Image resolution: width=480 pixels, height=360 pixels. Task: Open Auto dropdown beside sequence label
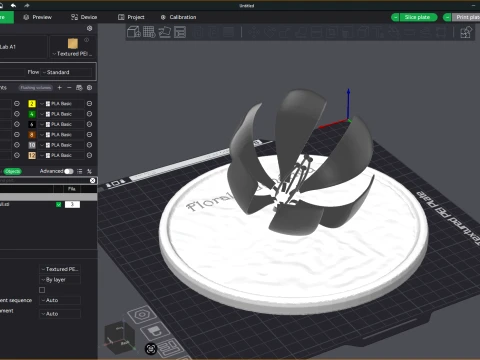coord(60,300)
